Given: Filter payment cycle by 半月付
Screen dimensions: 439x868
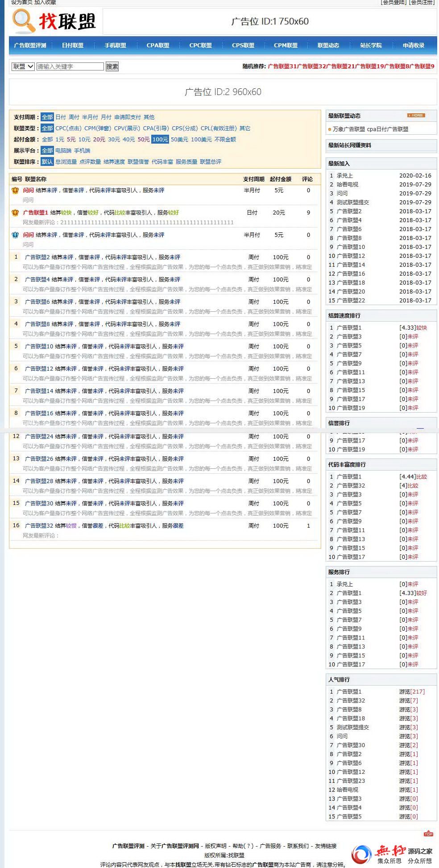Looking at the screenshot, I should click(90, 117).
